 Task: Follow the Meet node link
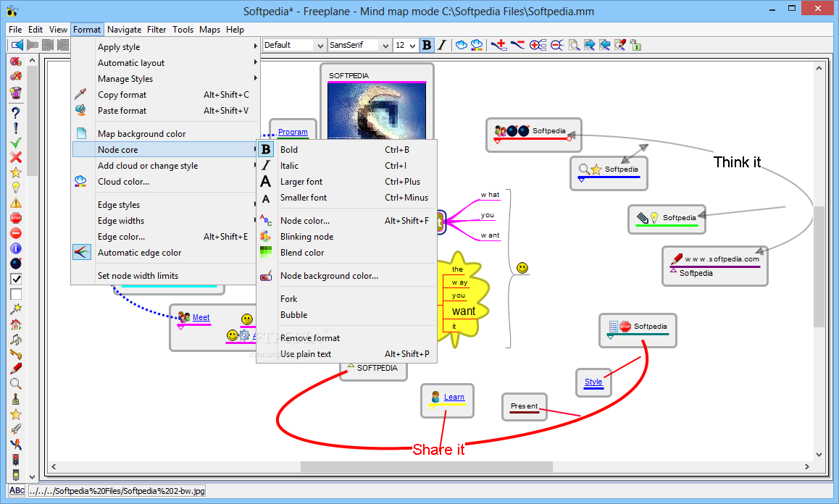click(x=201, y=317)
